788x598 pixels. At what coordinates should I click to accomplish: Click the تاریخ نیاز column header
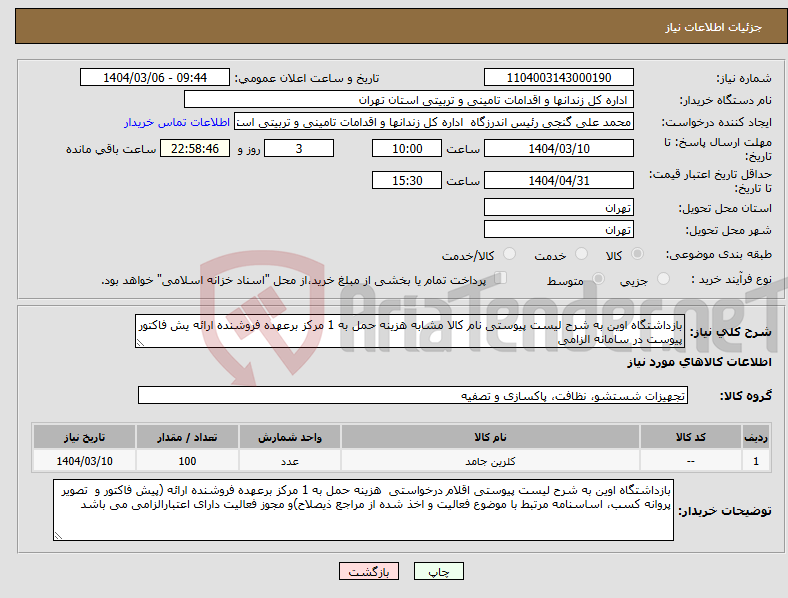tap(84, 437)
